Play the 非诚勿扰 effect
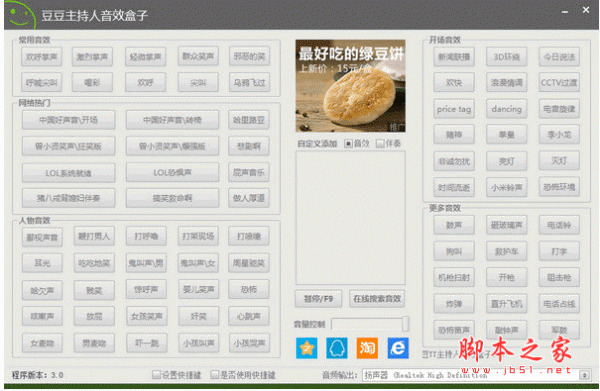This screenshot has width=600, height=391. coord(454,161)
